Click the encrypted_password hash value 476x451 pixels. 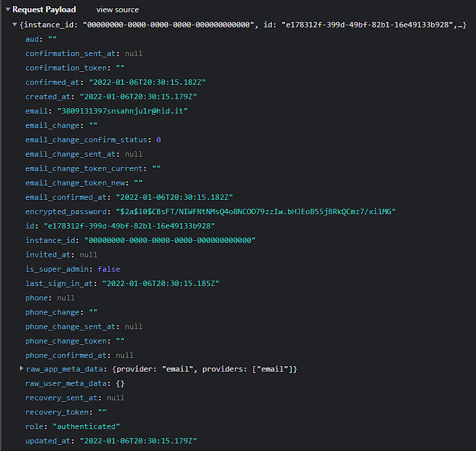pos(255,211)
